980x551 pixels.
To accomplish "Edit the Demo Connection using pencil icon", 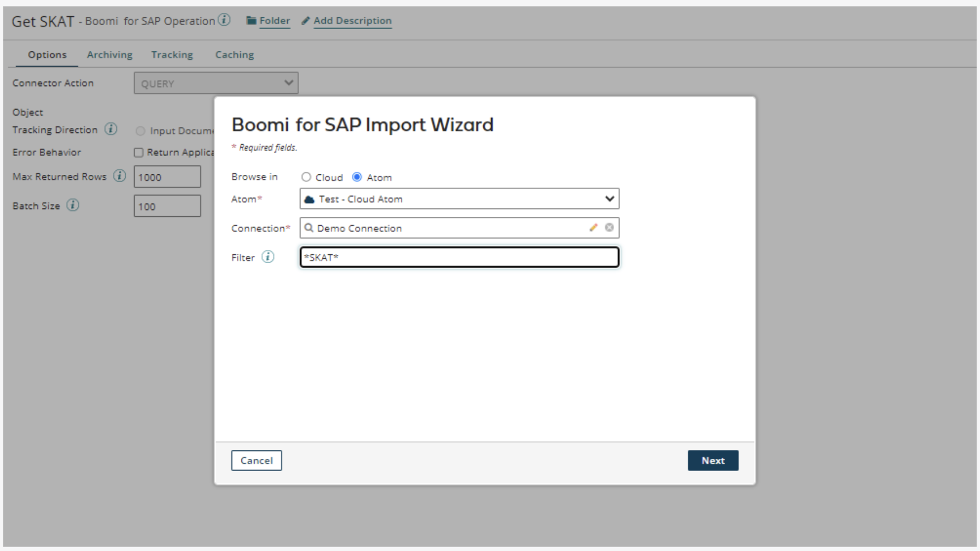I will [x=593, y=227].
